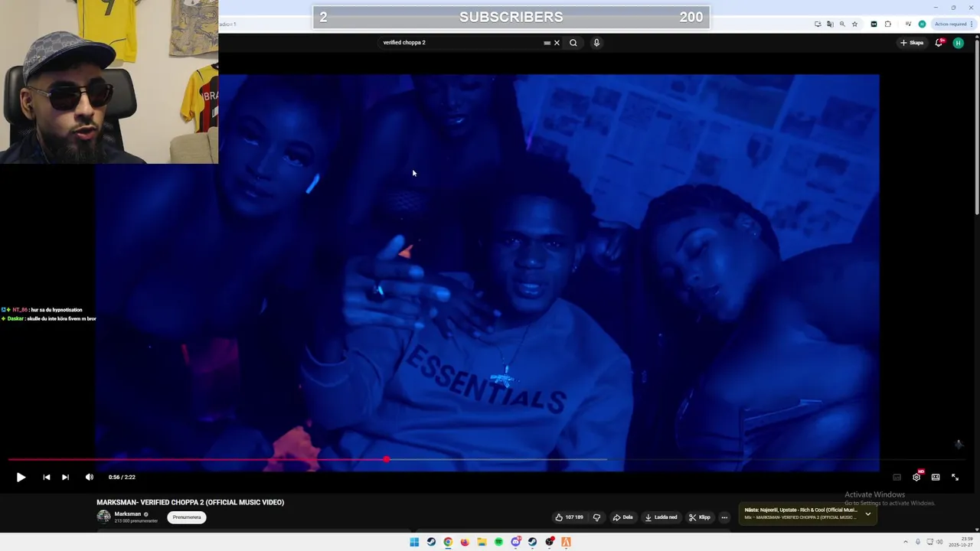Download the video via Ladda ned
The width and height of the screenshot is (980, 551).
click(661, 517)
